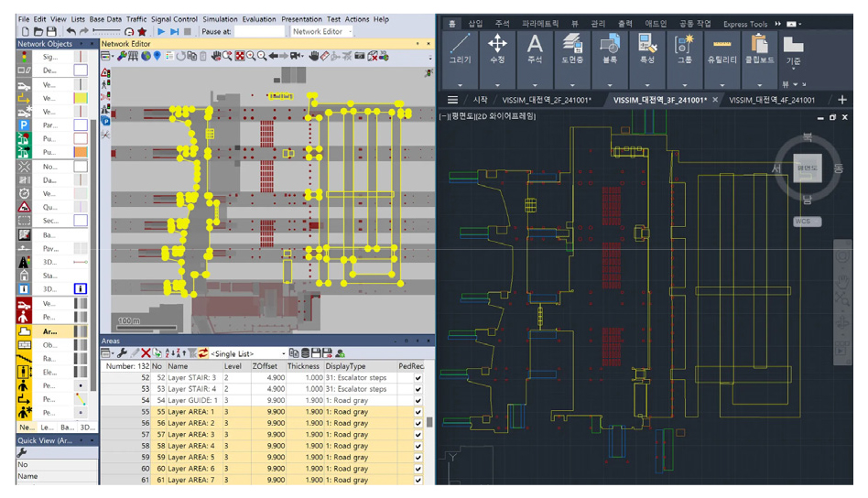The width and height of the screenshot is (868, 498).
Task: Expand the 수정 (Modify) panel dropdown arrow
Action: coord(497,84)
